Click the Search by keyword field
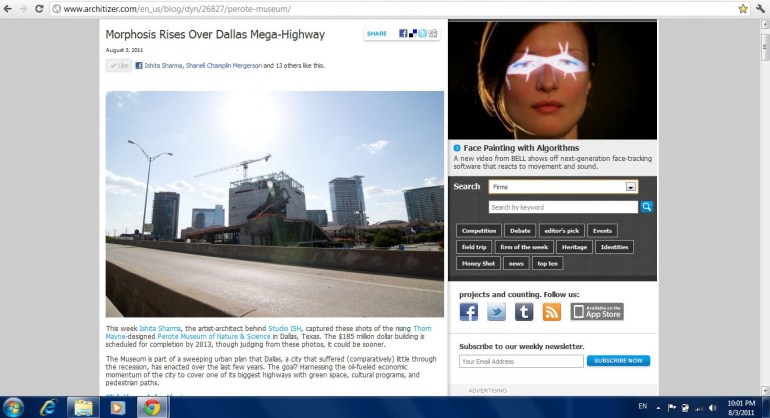This screenshot has height=418, width=770. tap(562, 207)
